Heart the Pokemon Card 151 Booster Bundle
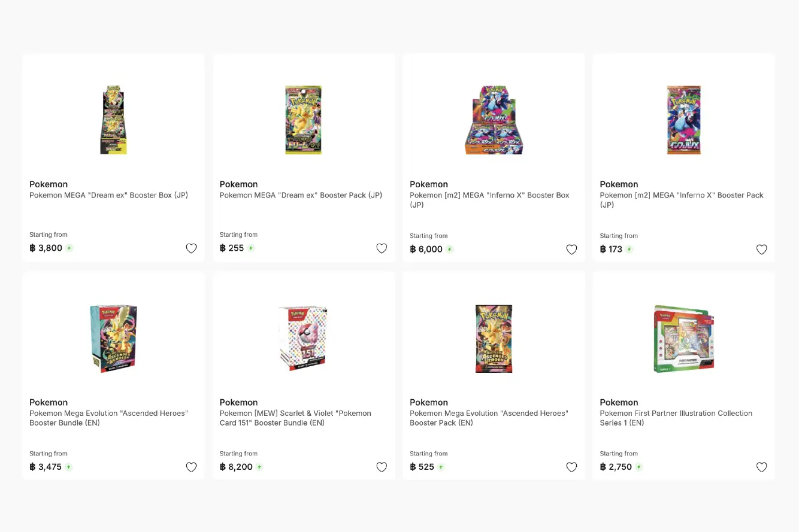The height and width of the screenshot is (532, 799). [x=382, y=467]
